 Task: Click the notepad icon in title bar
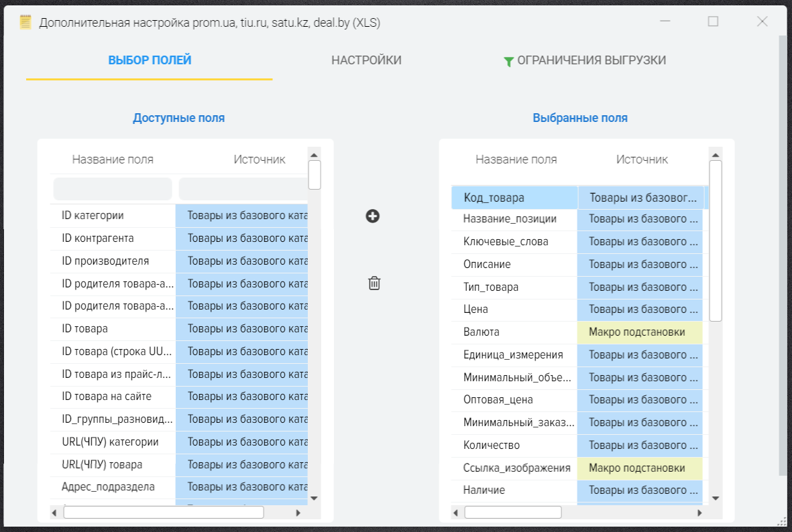[x=25, y=22]
